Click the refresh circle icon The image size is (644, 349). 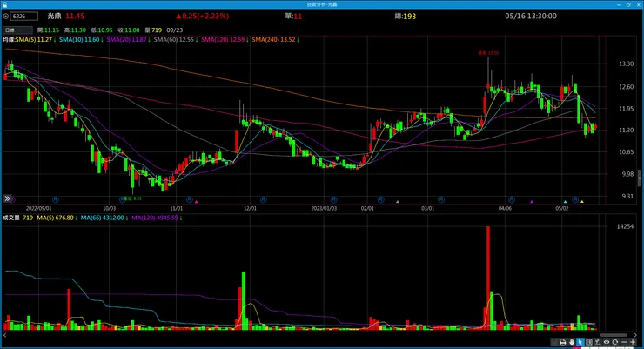(x=614, y=342)
